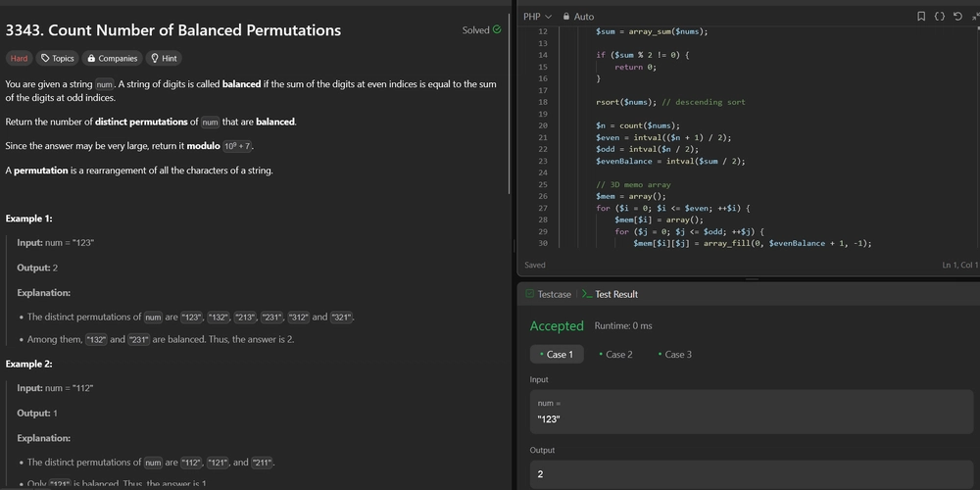Click the "321" permutation badge
Image resolution: width=980 pixels, height=490 pixels.
(x=341, y=317)
